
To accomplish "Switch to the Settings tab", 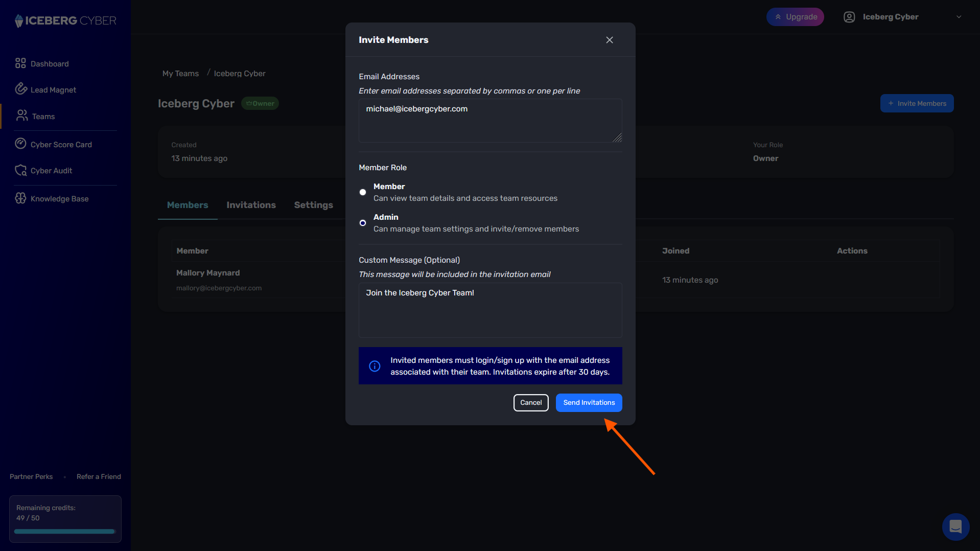I will (x=313, y=205).
